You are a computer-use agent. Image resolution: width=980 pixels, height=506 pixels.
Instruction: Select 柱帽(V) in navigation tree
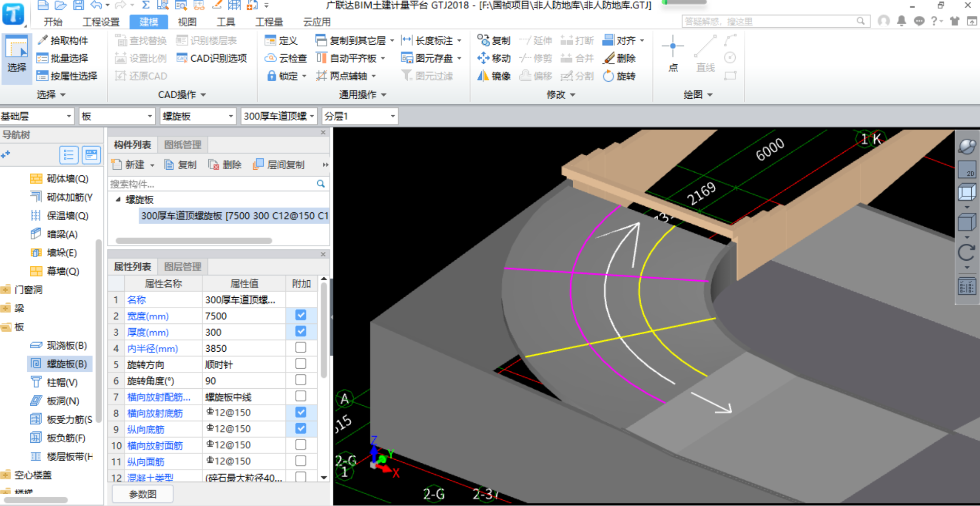pos(55,383)
